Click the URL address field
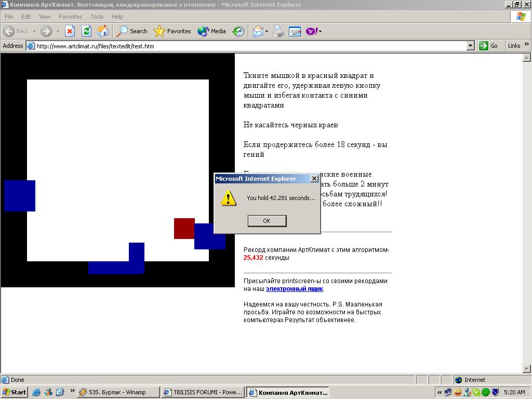532x399 pixels. click(x=249, y=46)
